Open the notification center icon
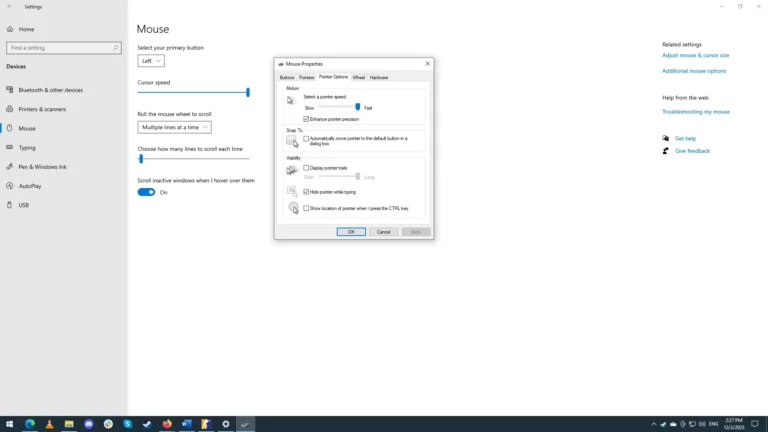 point(755,424)
